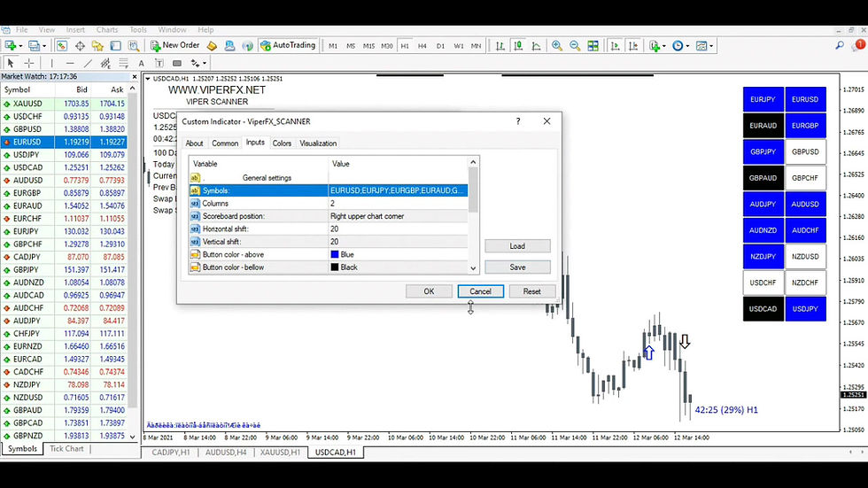Select the trendline drawing tool
This screenshot has width=868, height=488.
coord(88,63)
